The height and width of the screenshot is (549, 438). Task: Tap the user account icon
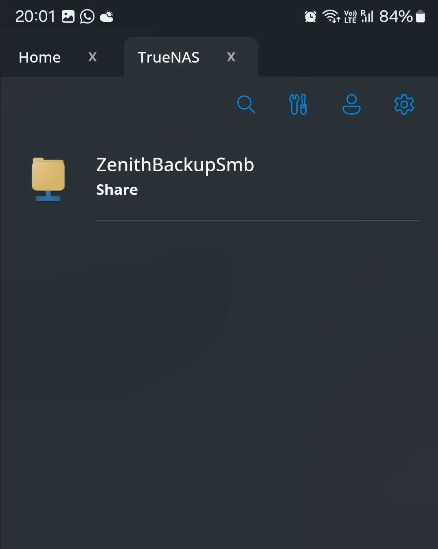(351, 104)
